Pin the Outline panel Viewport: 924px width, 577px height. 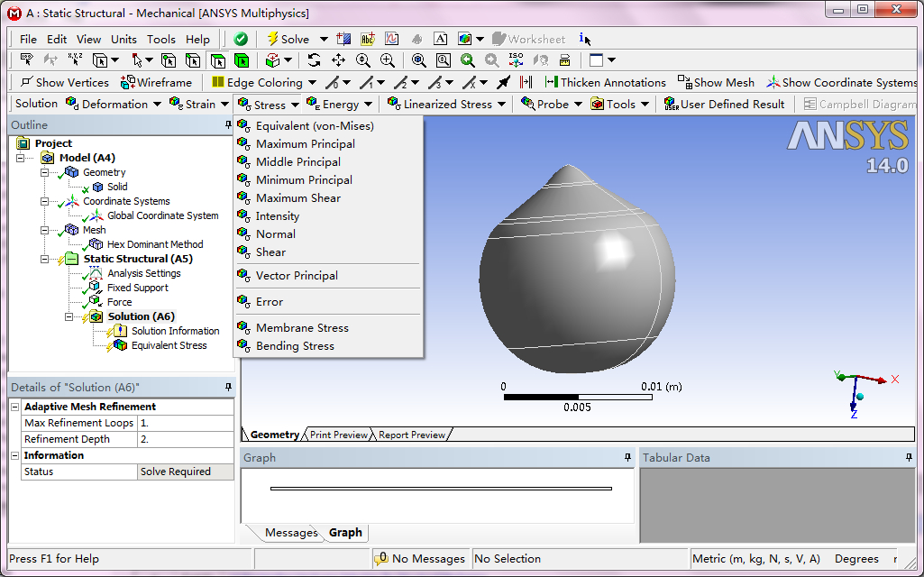(x=228, y=125)
